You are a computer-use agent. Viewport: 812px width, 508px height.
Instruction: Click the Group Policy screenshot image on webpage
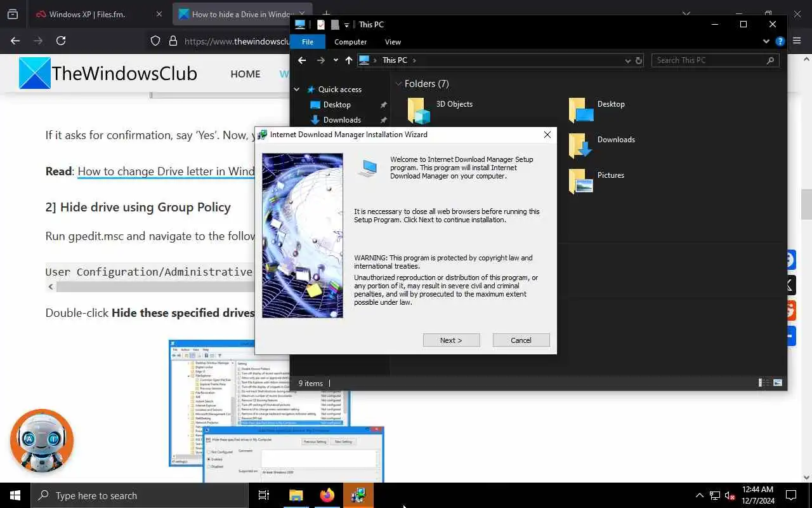276,411
